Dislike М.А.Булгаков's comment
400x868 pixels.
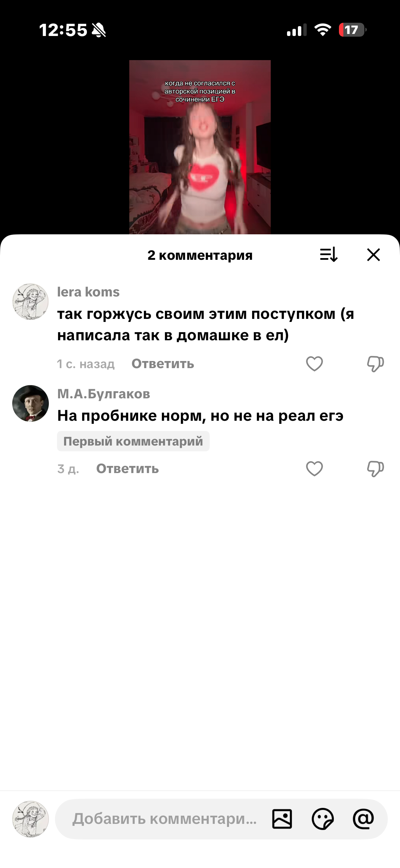[x=375, y=469]
